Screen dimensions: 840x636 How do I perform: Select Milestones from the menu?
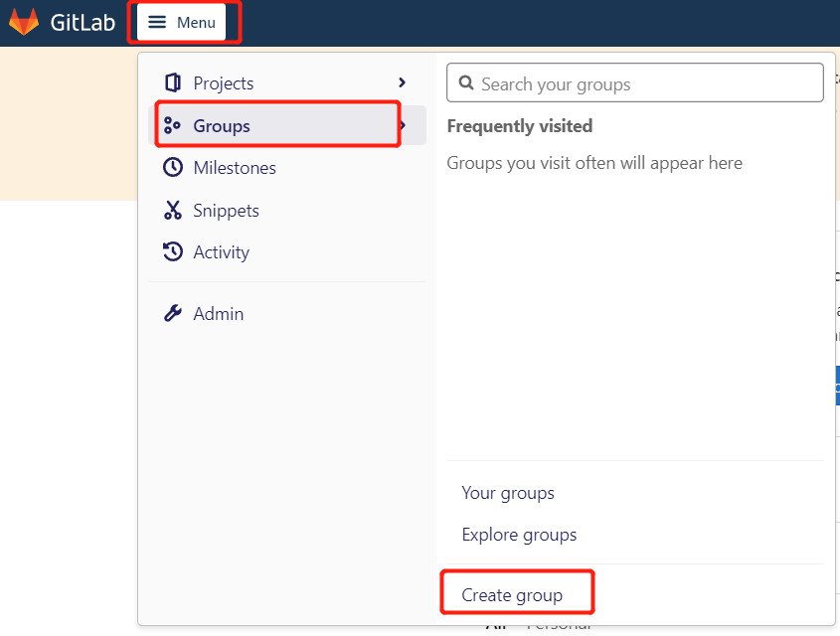235,168
